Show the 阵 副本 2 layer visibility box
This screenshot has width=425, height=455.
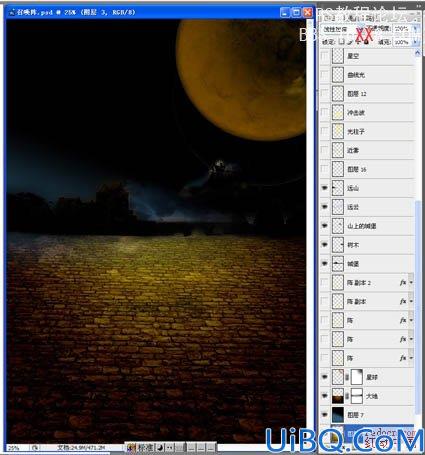point(324,283)
